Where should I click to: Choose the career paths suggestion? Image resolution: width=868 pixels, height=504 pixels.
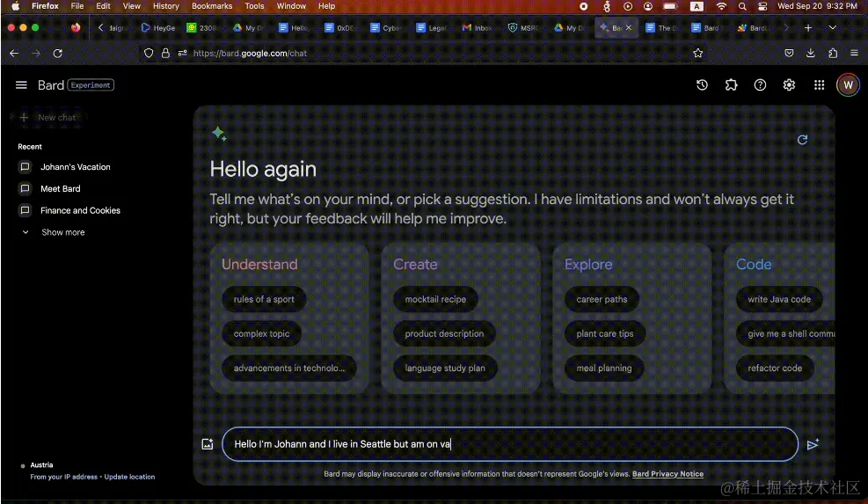pyautogui.click(x=602, y=299)
